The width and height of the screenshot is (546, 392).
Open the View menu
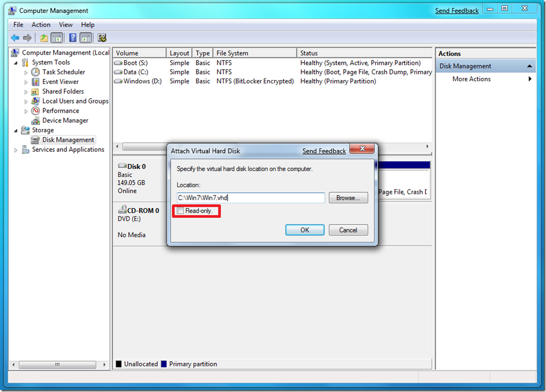click(x=65, y=24)
